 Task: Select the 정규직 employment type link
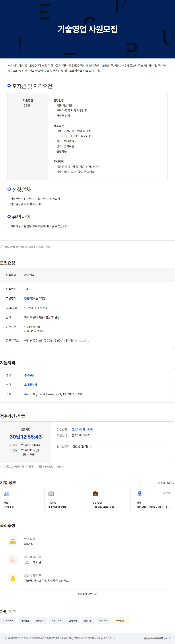[28, 298]
